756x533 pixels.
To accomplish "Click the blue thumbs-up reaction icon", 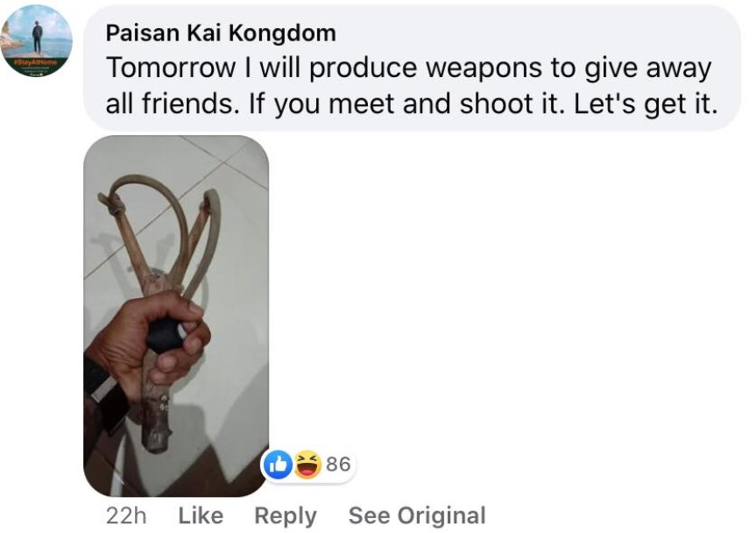I will 278,465.
